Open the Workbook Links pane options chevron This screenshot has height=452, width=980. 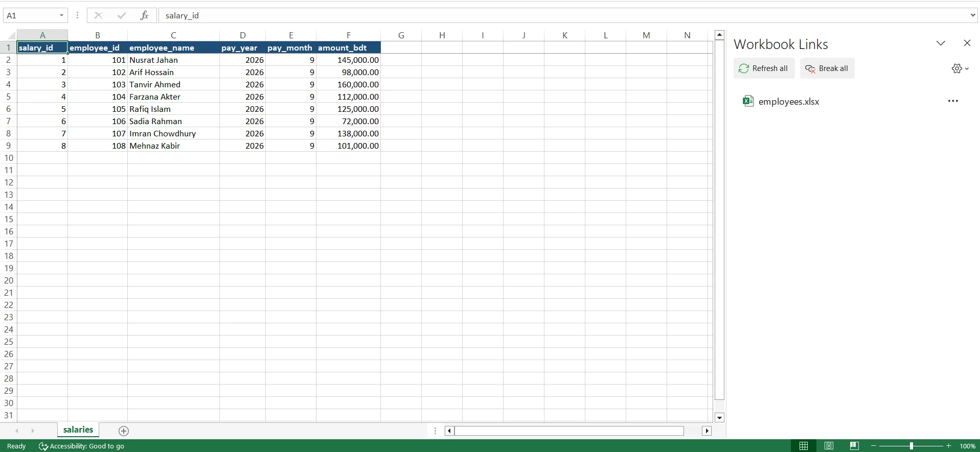coord(941,43)
